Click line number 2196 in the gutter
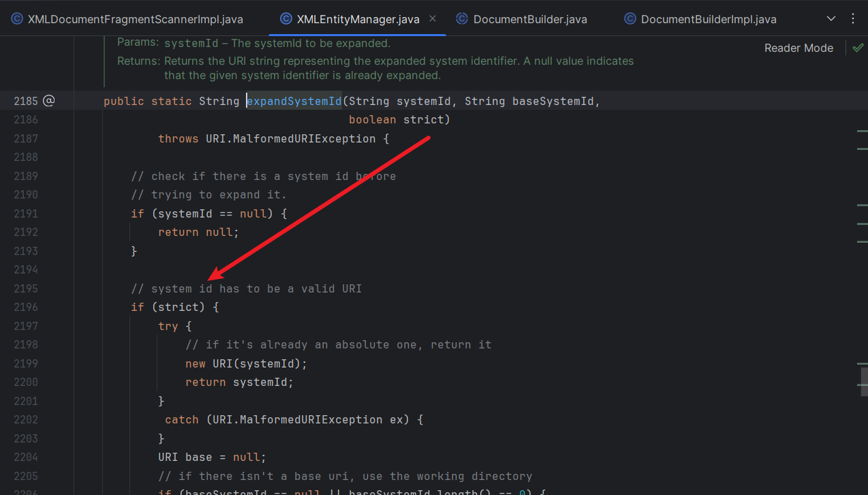This screenshot has height=495, width=868. pyautogui.click(x=26, y=307)
